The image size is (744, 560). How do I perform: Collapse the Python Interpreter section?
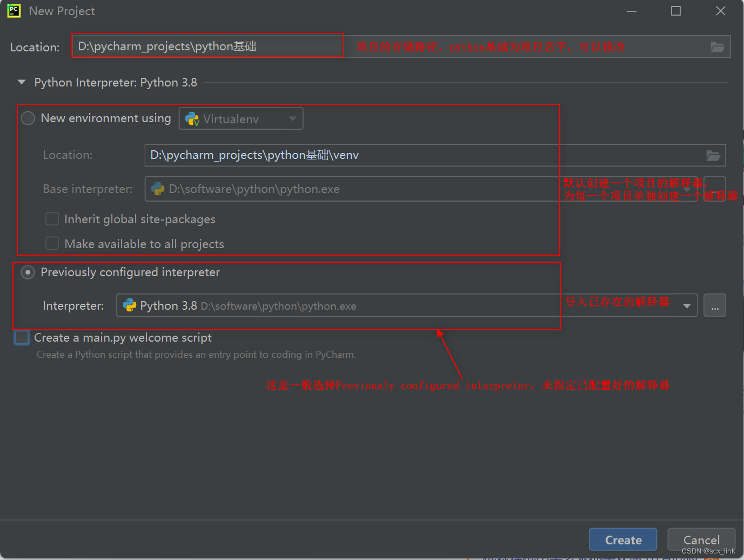pos(22,83)
